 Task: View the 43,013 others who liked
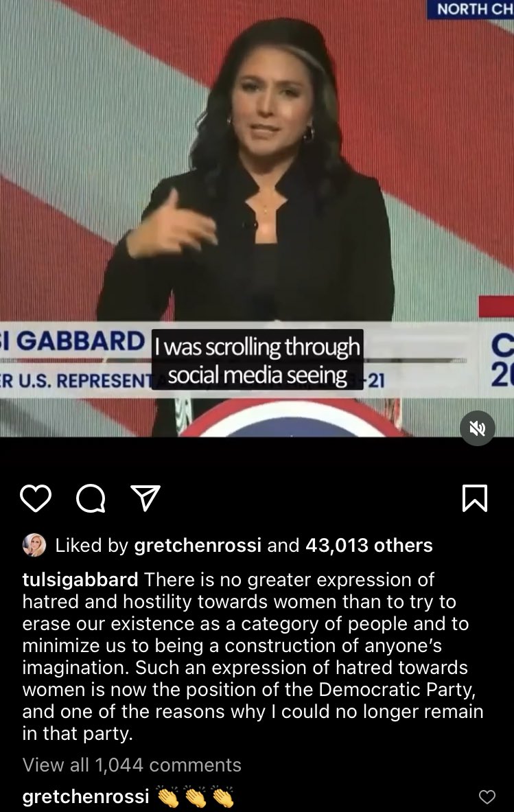369,545
